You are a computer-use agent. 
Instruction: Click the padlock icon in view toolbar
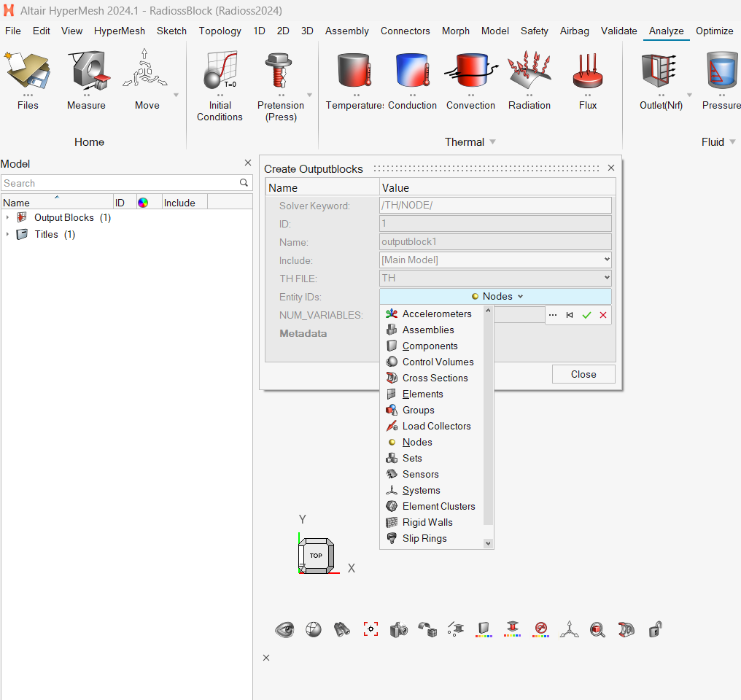pos(655,629)
